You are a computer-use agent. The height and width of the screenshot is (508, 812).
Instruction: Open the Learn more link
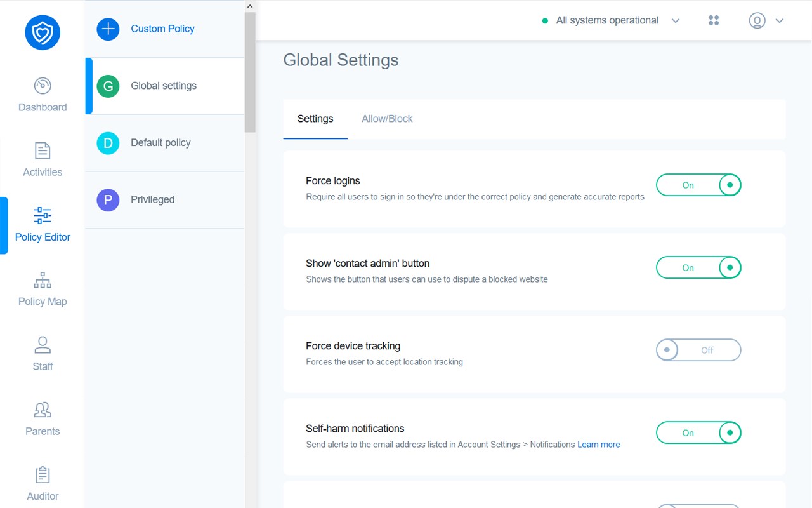[x=598, y=444]
